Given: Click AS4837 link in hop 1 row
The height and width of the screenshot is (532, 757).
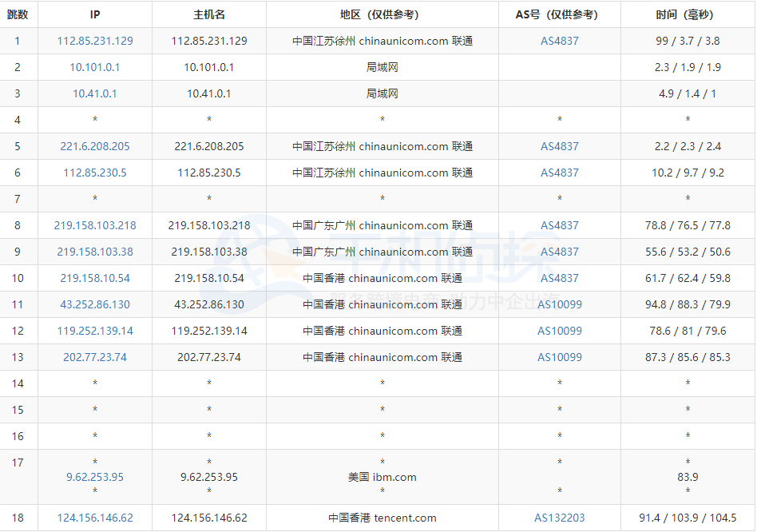Looking at the screenshot, I should [559, 41].
